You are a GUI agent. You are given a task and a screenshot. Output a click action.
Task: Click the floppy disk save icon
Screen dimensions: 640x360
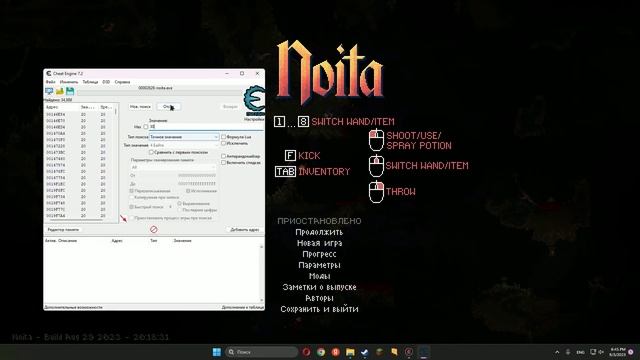[70, 91]
